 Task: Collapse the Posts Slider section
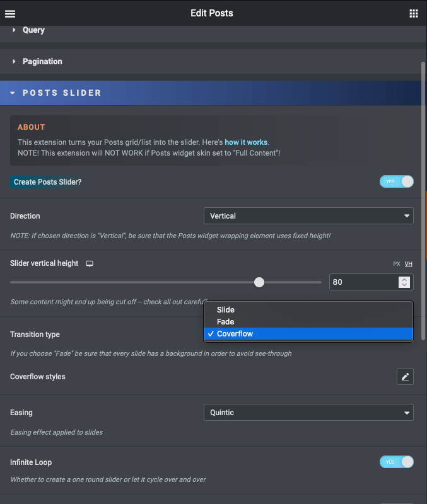62,93
